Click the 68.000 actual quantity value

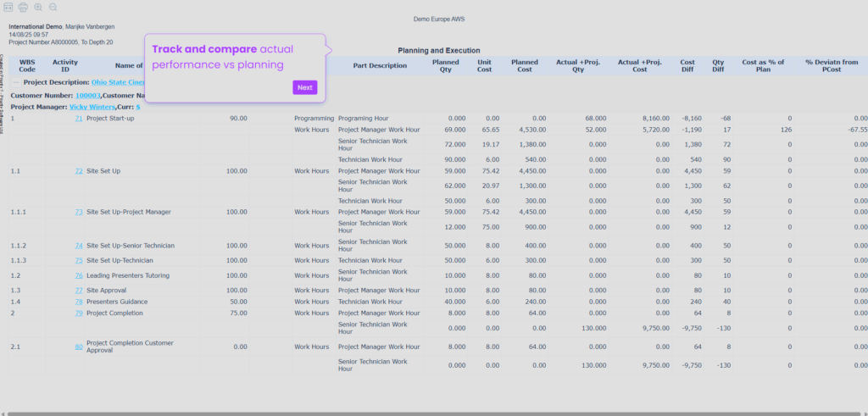596,119
